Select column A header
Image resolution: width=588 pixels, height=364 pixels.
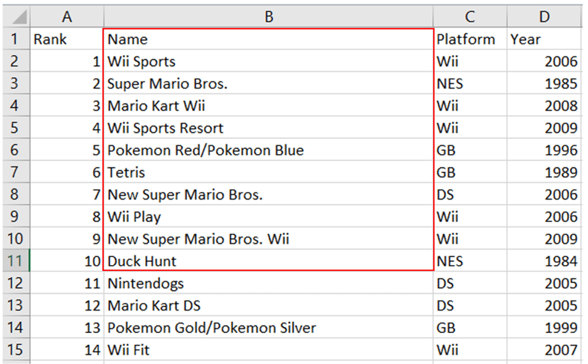pyautogui.click(x=67, y=17)
